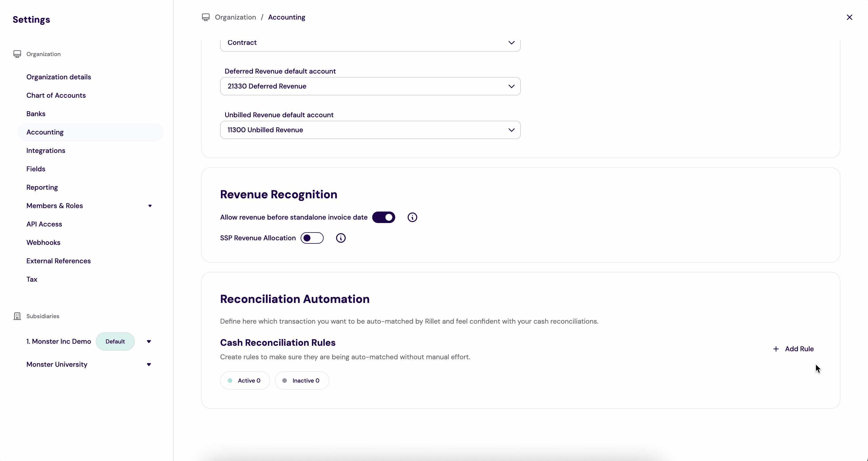868x461 pixels.
Task: Close the settings panel with X icon
Action: tap(849, 17)
